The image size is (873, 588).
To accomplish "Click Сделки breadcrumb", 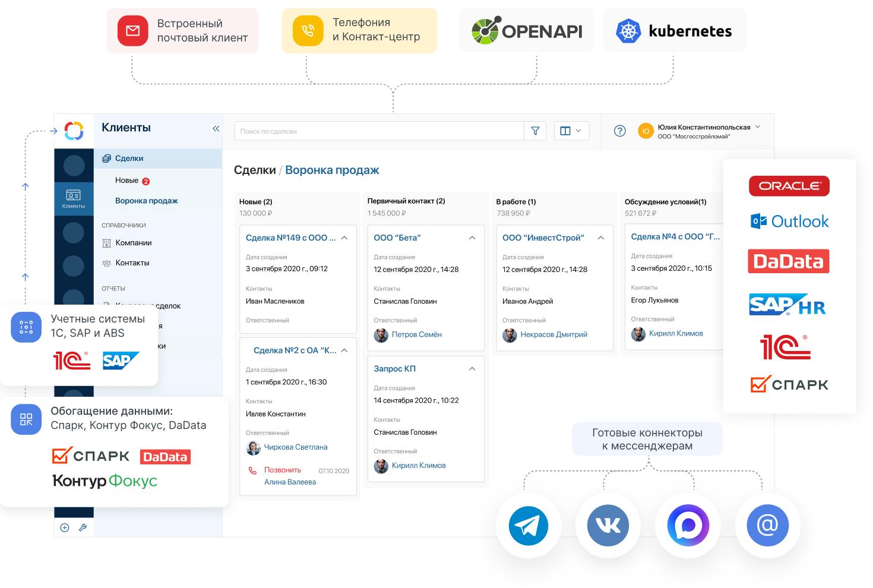I will click(x=255, y=170).
